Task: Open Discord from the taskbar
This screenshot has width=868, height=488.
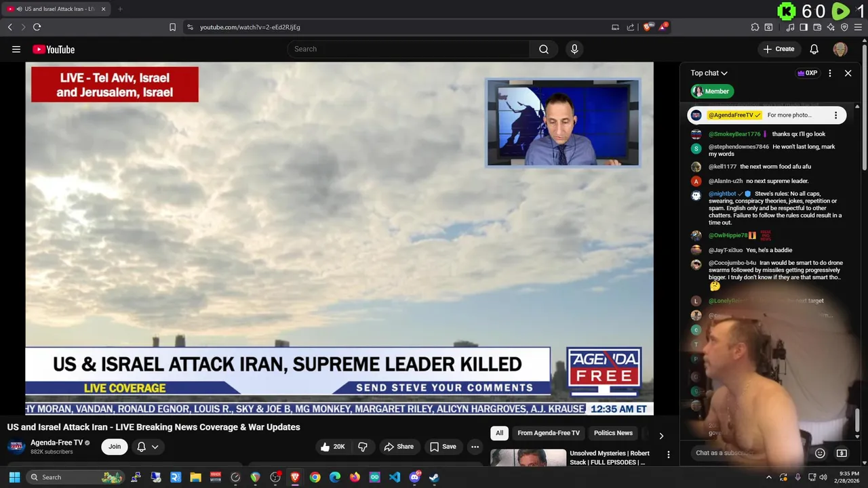Action: tap(414, 477)
